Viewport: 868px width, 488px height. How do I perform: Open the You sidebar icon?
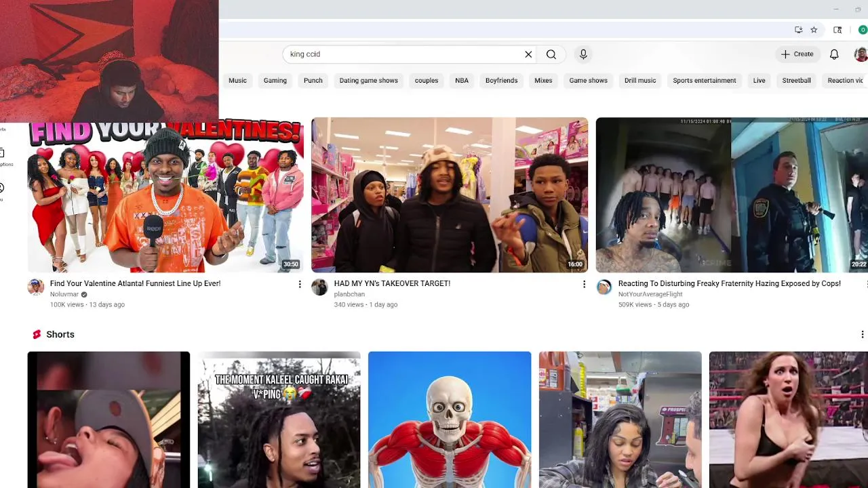[x=2, y=188]
